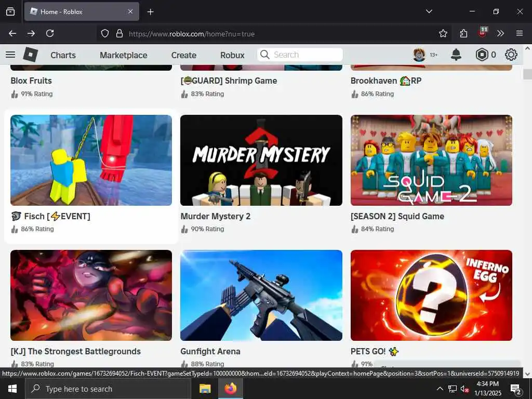Screen dimensions: 532x399
Task: Go forward in browser history
Action: (31, 33)
